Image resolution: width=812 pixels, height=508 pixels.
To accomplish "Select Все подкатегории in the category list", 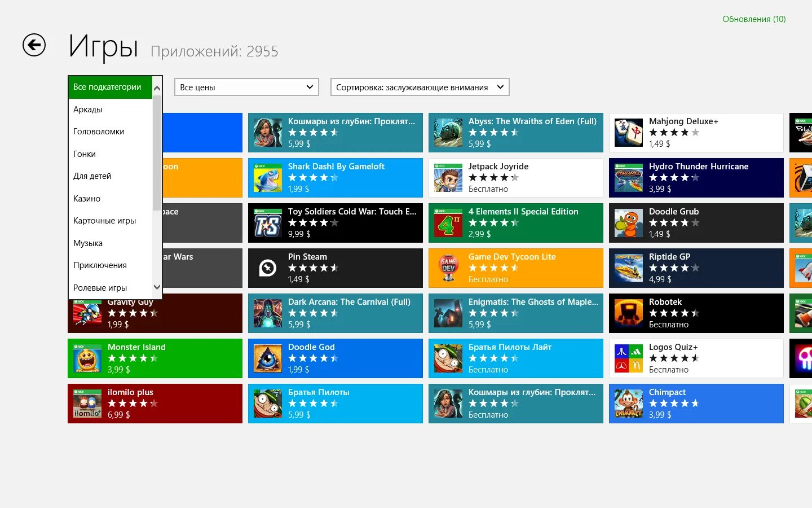I will 111,87.
